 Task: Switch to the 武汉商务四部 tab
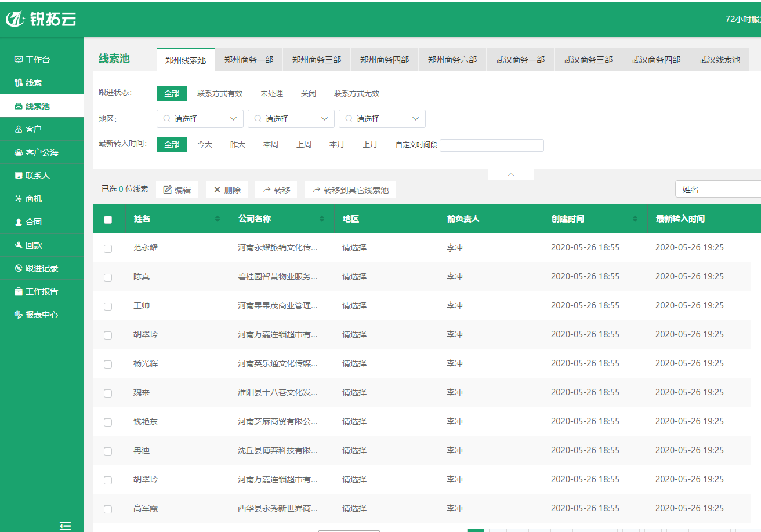tap(656, 60)
